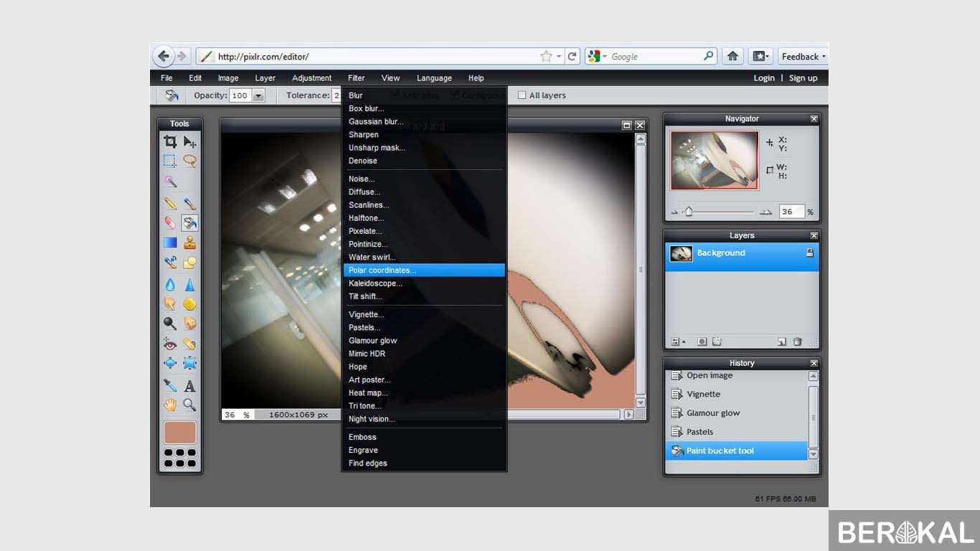Select the Crop tool
Viewport: 980px width, 551px height.
170,141
